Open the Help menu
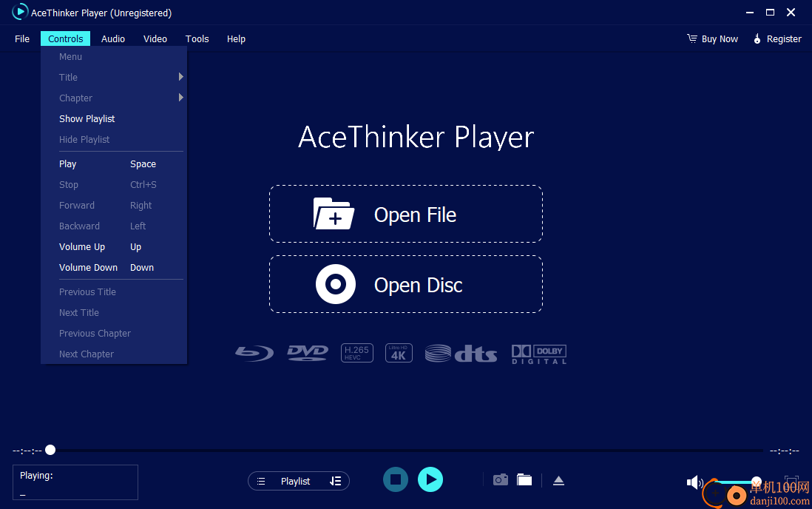The height and width of the screenshot is (509, 812). (236, 39)
